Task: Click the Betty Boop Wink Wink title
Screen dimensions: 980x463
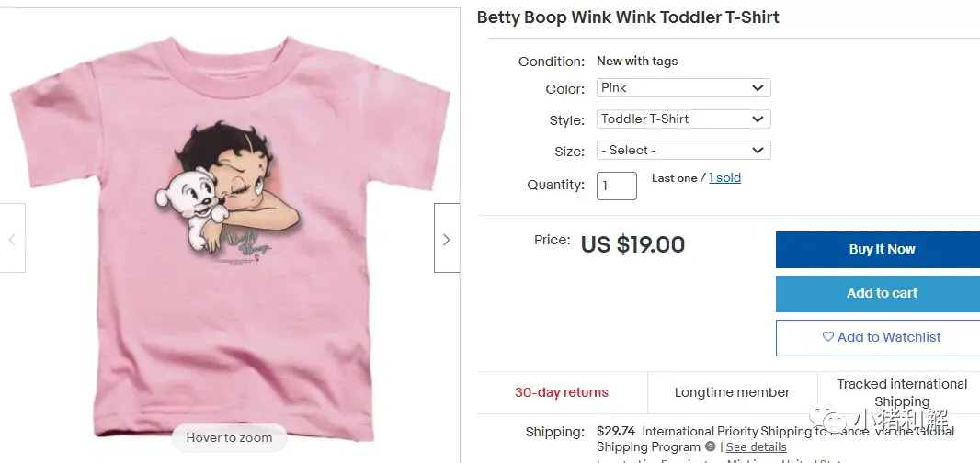Action: click(628, 17)
